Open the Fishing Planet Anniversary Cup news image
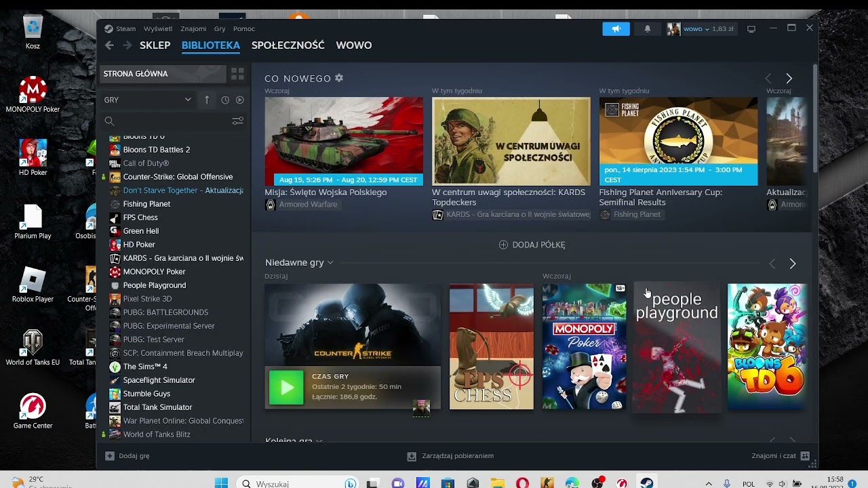Screen dimensions: 868x488 678,142
